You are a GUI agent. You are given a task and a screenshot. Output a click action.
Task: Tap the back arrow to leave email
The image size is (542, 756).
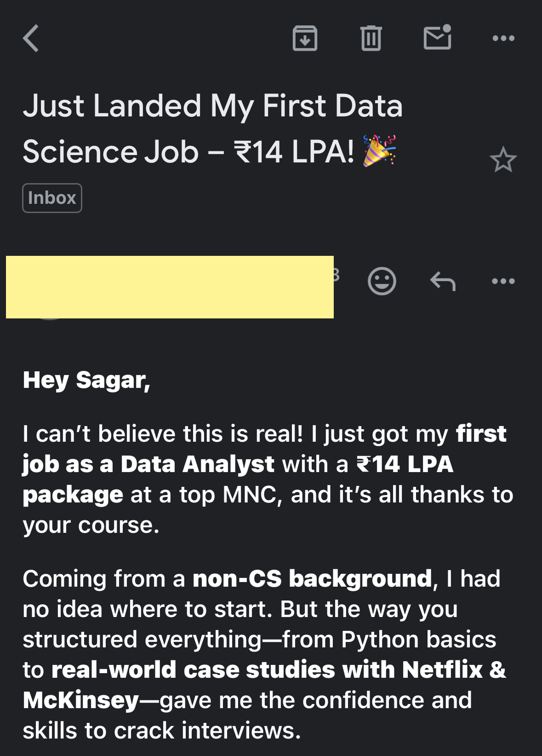pyautogui.click(x=31, y=38)
